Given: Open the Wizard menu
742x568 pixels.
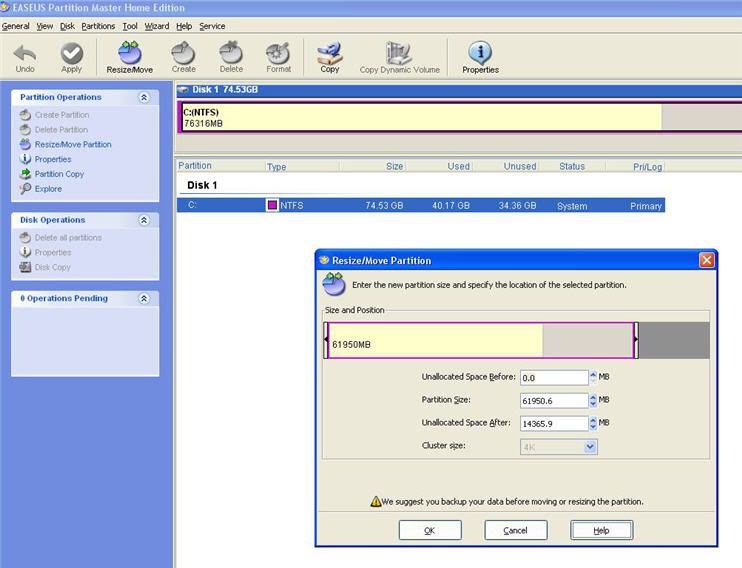Looking at the screenshot, I should click(x=157, y=26).
